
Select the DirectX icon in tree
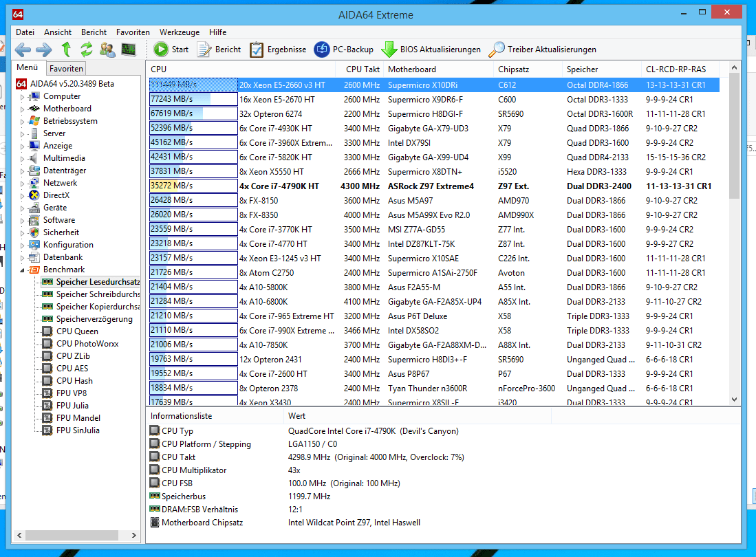tap(34, 195)
